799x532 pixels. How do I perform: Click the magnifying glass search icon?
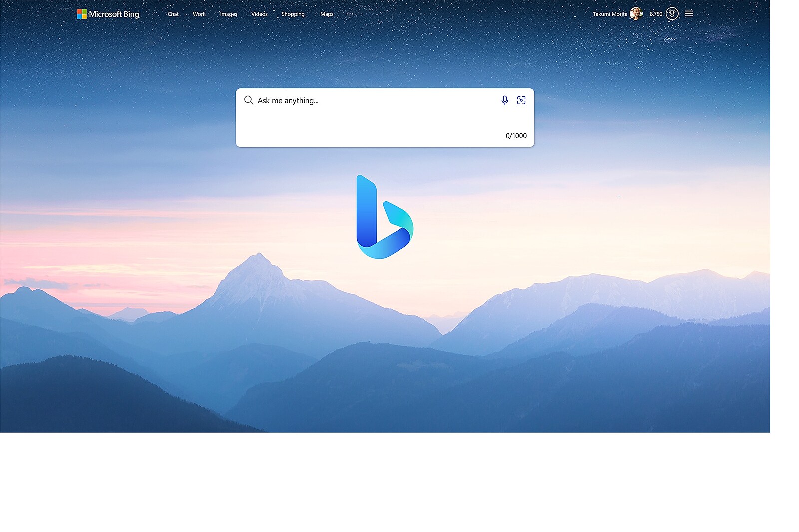click(248, 100)
